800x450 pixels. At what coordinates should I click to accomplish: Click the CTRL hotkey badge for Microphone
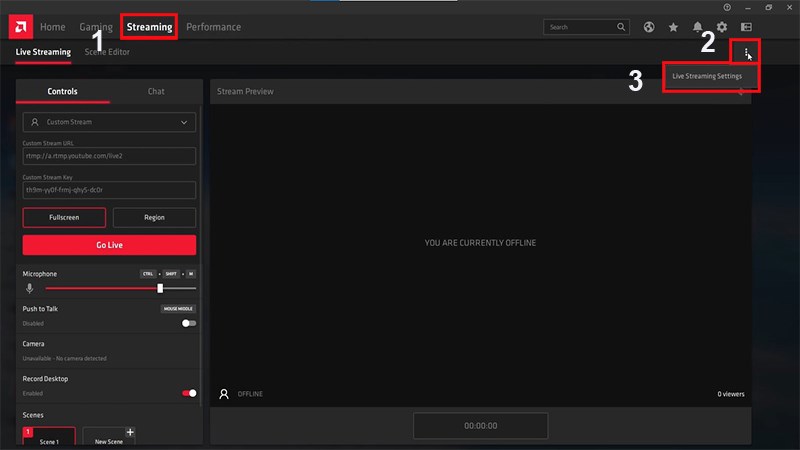(148, 274)
